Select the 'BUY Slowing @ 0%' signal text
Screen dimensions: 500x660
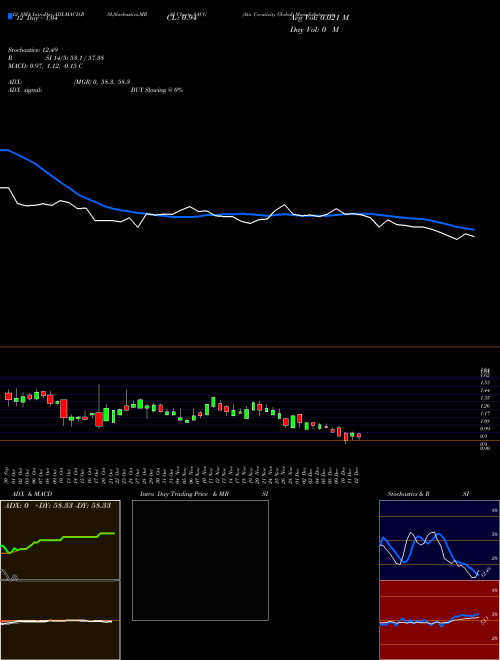pos(157,90)
